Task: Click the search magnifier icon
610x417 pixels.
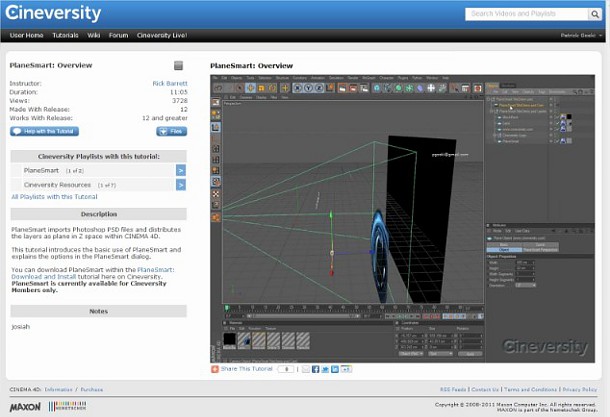Action: point(594,14)
